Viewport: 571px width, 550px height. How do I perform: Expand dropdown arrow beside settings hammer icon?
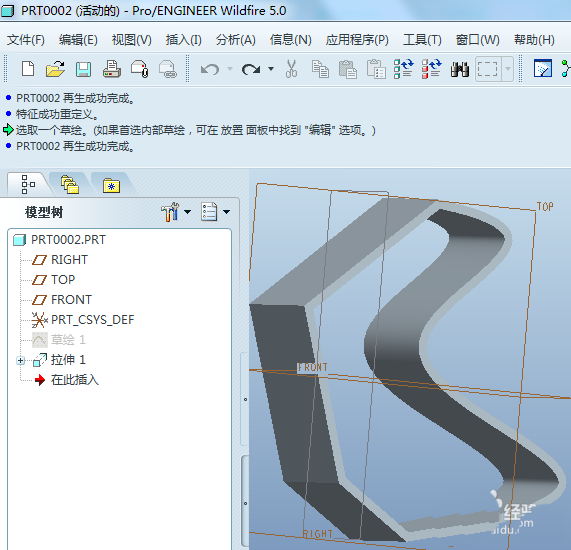point(188,212)
